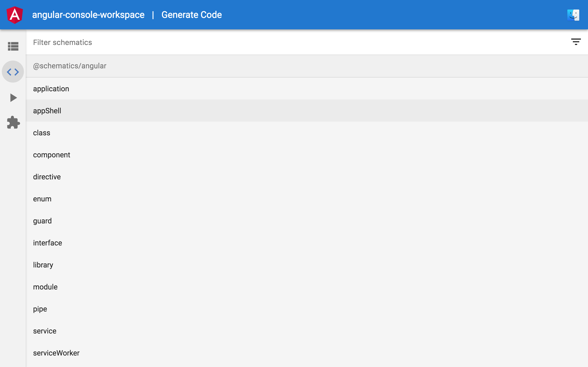Open the Extensions puzzle icon
This screenshot has width=588, height=367.
click(x=13, y=122)
